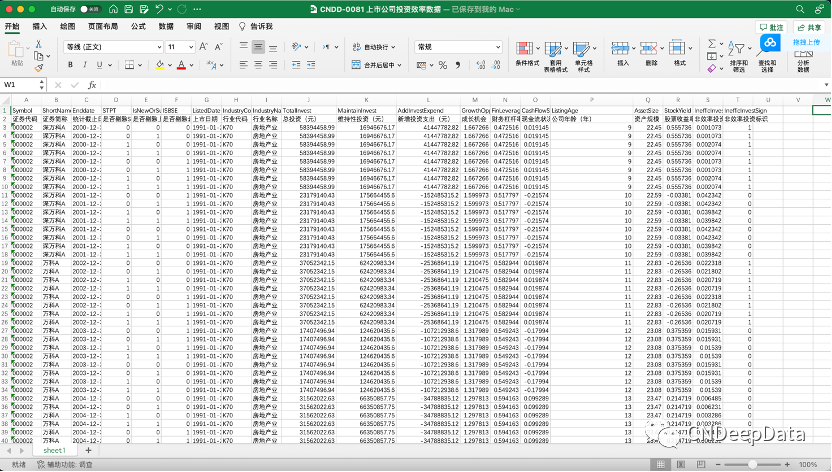832x472 pixels.
Task: Click the Paste clipboard icon
Action: click(x=15, y=49)
